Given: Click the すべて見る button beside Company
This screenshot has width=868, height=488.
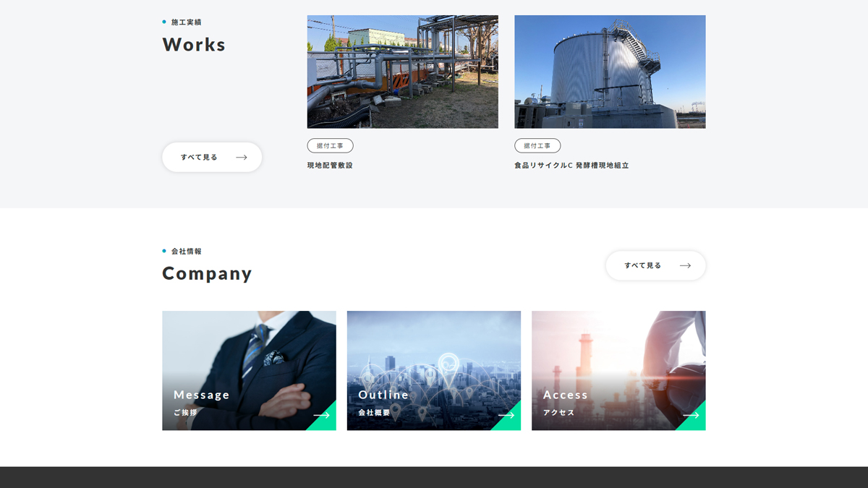Looking at the screenshot, I should coord(655,265).
